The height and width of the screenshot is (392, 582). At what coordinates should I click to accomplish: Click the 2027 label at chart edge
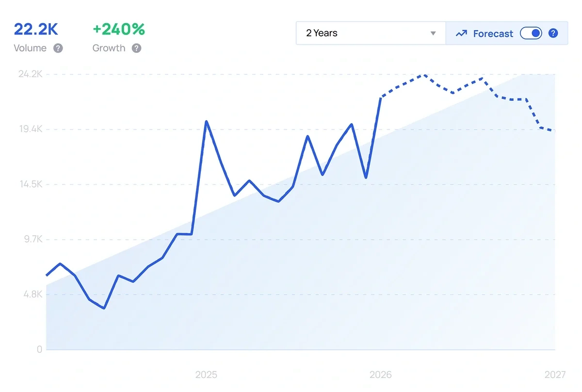[x=556, y=375]
